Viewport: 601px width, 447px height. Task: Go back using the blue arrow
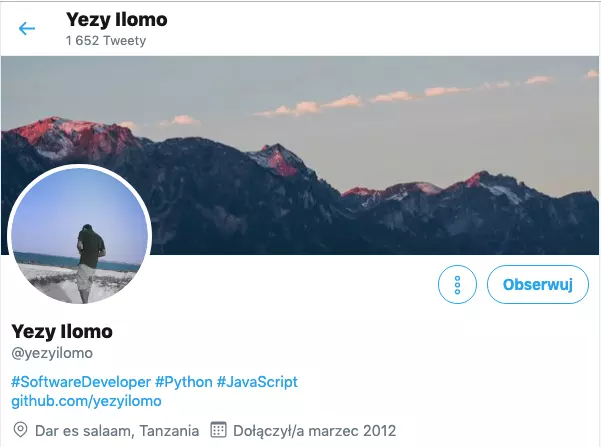pos(27,28)
